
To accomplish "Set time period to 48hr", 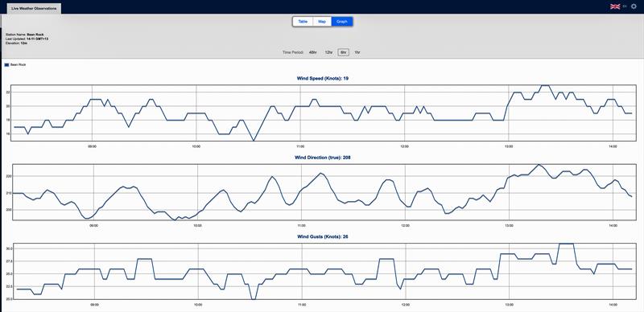I will (x=313, y=52).
